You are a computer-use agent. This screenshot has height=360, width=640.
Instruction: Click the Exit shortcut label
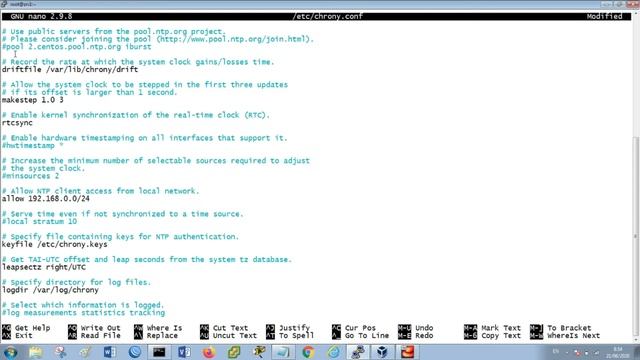click(24, 336)
